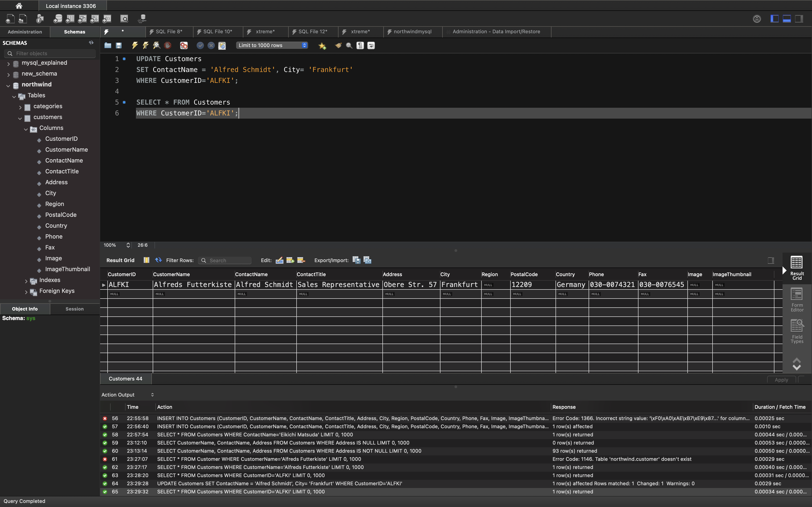Toggle invisible characters pilcrow button
The height and width of the screenshot is (507, 812).
360,45
